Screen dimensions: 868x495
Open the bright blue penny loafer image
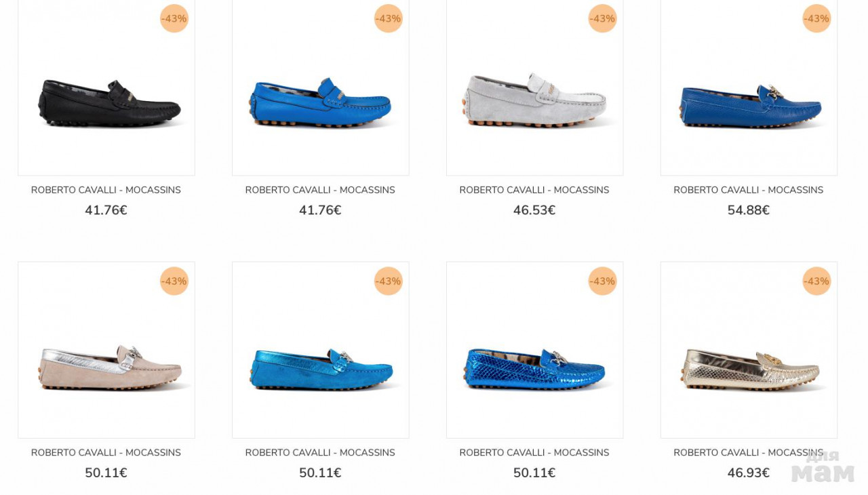click(321, 88)
